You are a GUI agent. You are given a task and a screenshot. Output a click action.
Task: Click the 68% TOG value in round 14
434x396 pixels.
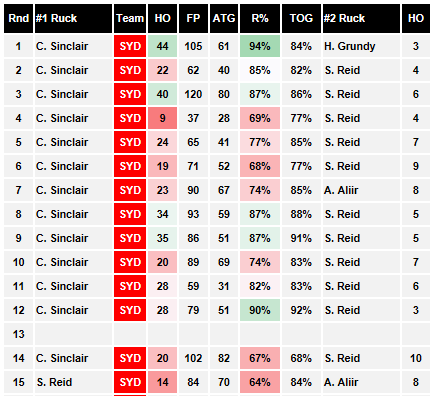(x=301, y=358)
